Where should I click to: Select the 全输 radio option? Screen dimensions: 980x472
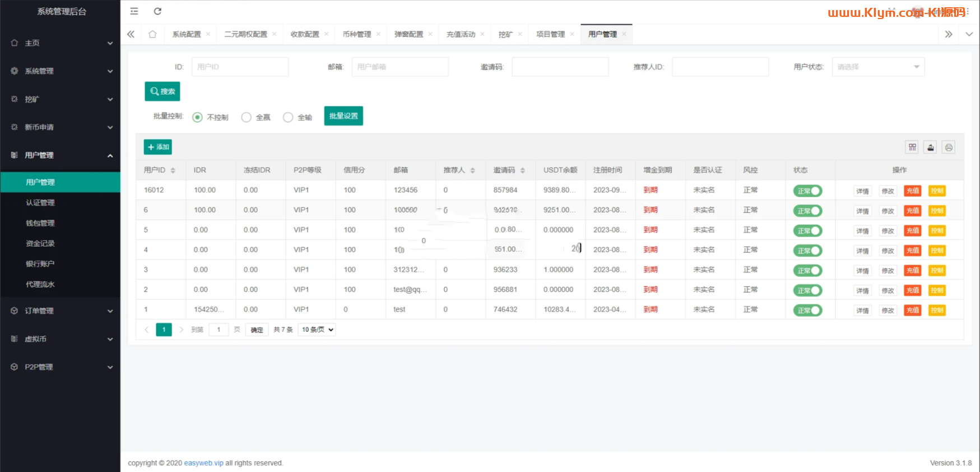tap(288, 117)
